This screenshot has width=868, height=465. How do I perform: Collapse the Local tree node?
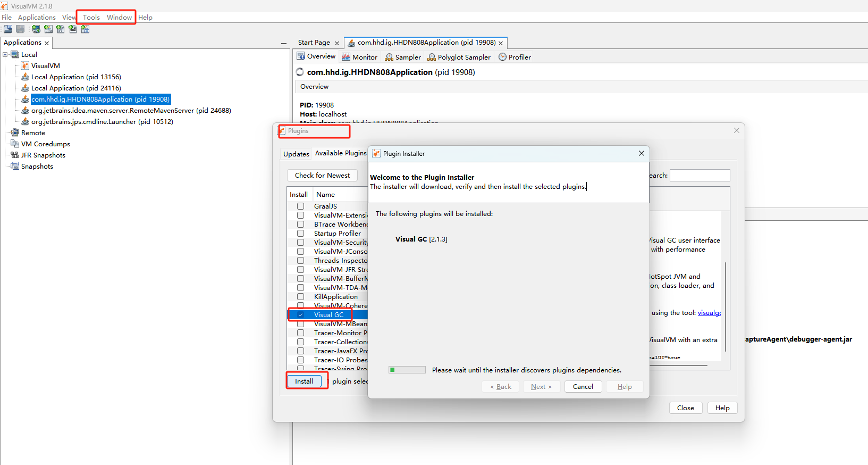(5, 55)
